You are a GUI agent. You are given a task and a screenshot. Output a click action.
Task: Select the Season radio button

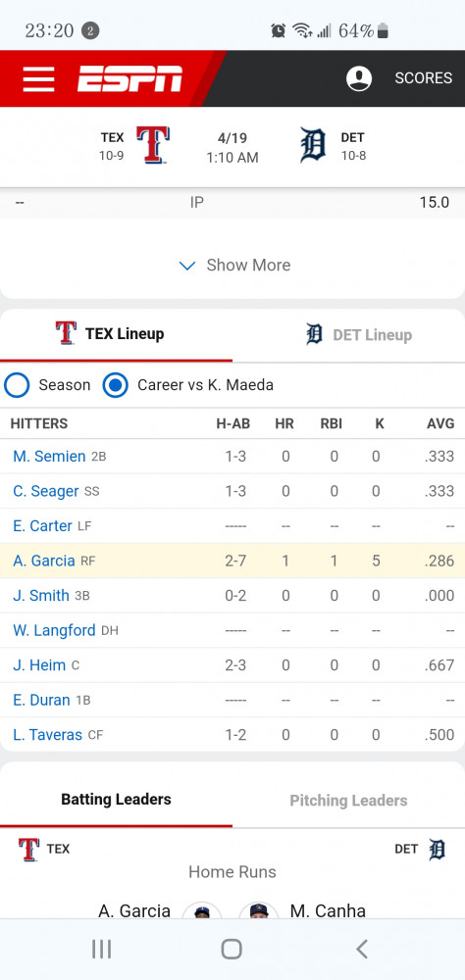click(x=17, y=385)
